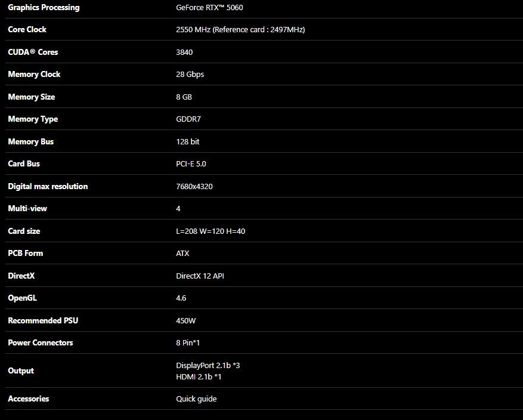Click the DirectX 12 API value

200,276
